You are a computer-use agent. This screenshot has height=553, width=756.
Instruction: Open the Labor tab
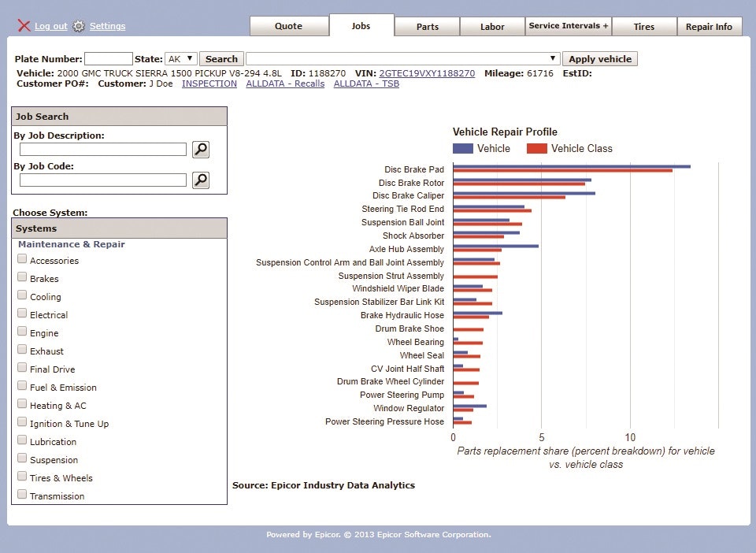coord(492,26)
